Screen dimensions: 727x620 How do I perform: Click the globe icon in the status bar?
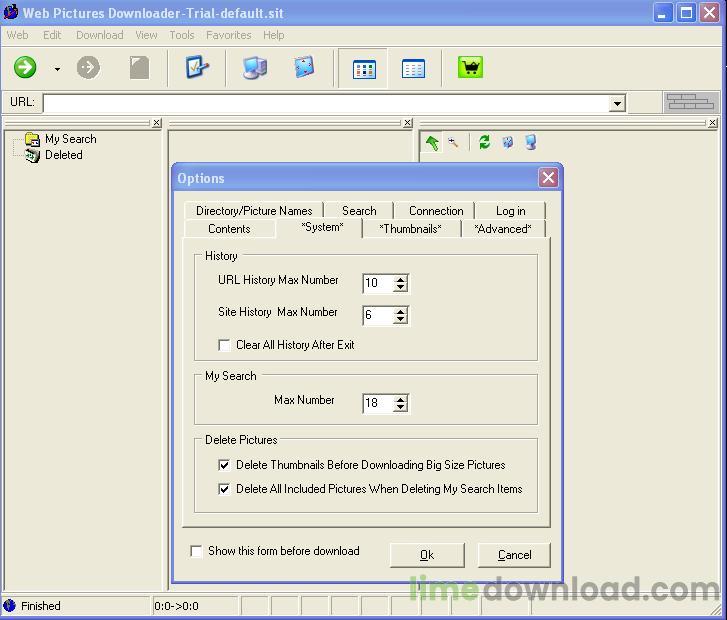pos(9,606)
